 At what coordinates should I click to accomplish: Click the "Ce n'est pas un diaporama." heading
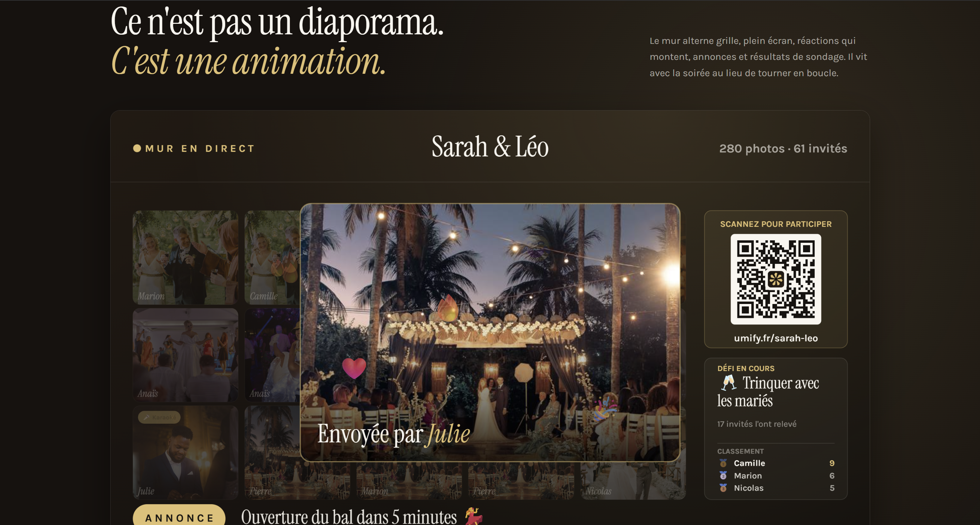[x=277, y=22]
